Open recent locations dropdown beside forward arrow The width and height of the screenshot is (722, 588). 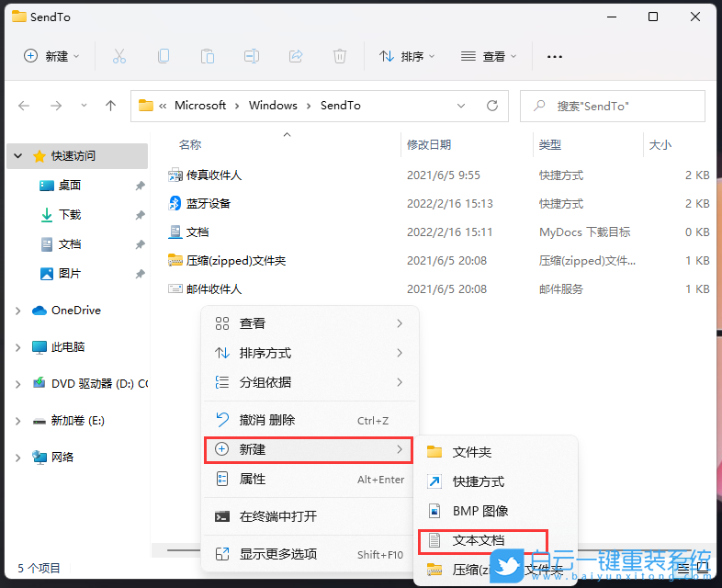(x=84, y=106)
